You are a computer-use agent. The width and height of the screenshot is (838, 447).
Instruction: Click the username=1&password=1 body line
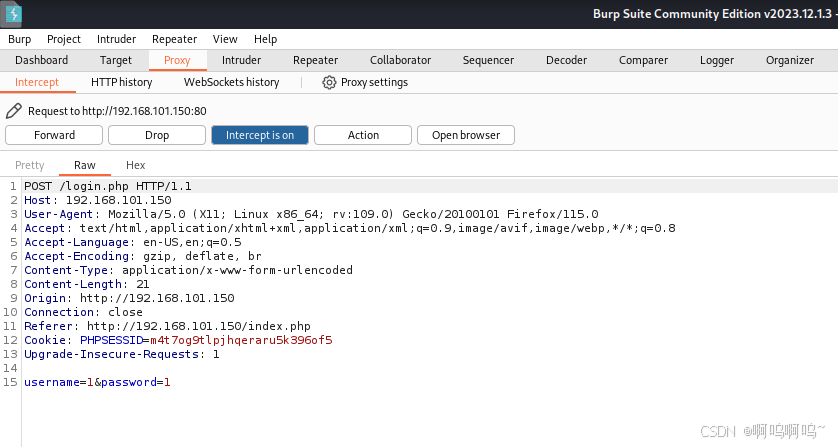click(97, 382)
